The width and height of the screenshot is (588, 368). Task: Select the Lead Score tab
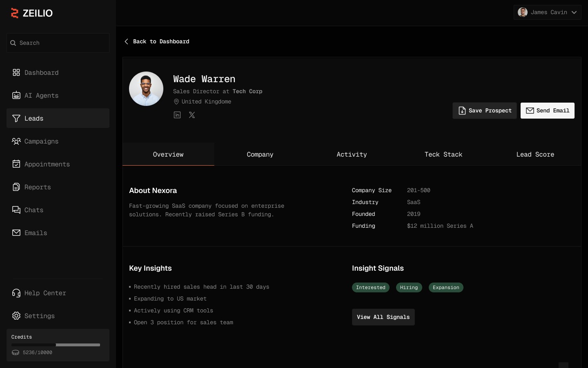tap(535, 154)
